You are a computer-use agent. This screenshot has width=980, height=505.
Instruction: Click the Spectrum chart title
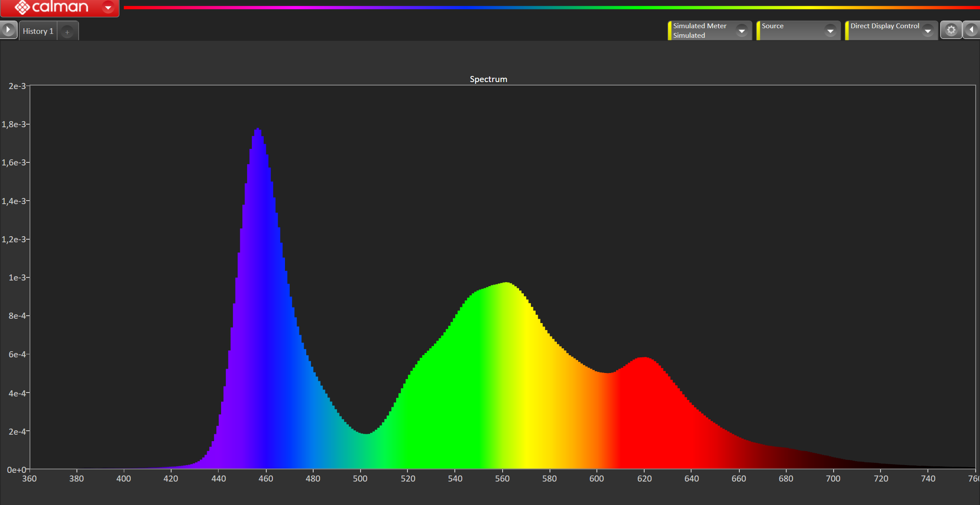[x=488, y=79]
